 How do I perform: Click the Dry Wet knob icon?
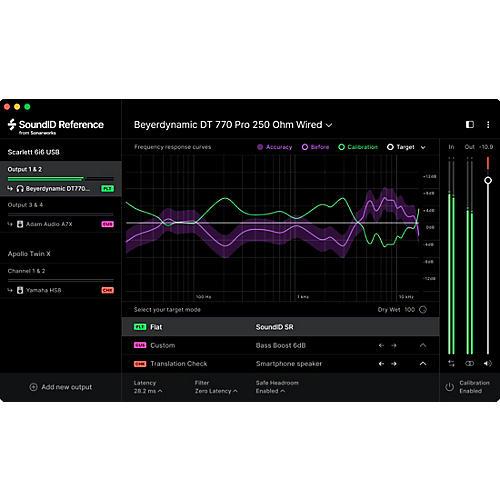pos(423,310)
